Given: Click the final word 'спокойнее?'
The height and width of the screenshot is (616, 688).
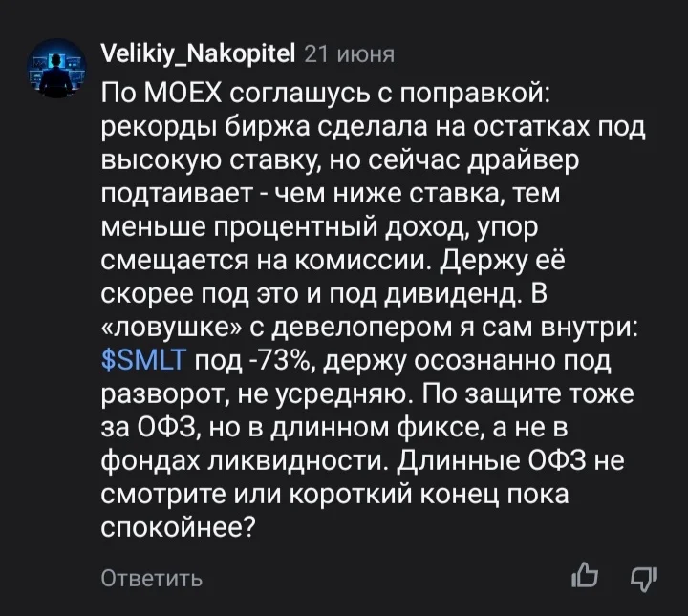Looking at the screenshot, I should 179,528.
